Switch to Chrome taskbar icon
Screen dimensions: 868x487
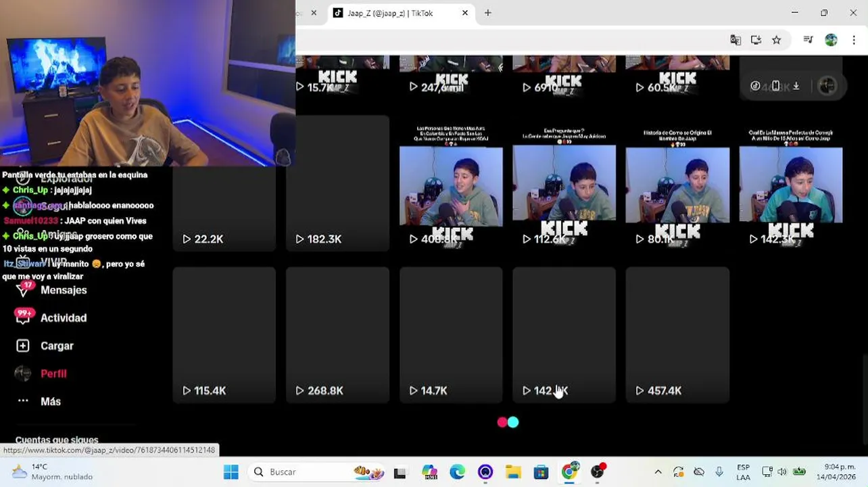pos(570,472)
